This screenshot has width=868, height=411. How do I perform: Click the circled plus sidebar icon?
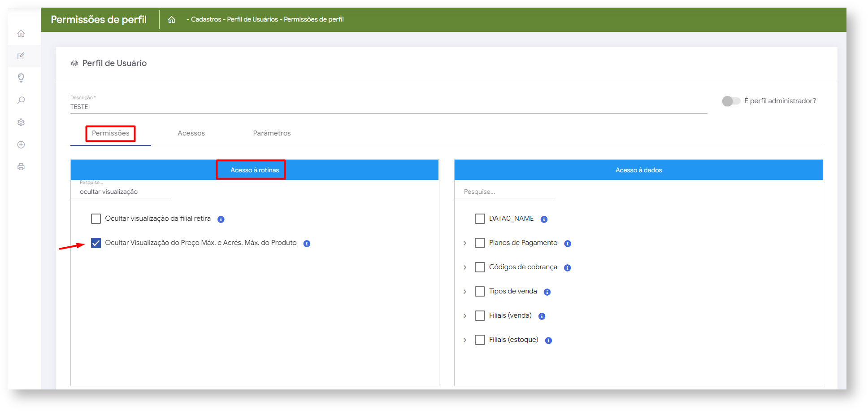[21, 144]
